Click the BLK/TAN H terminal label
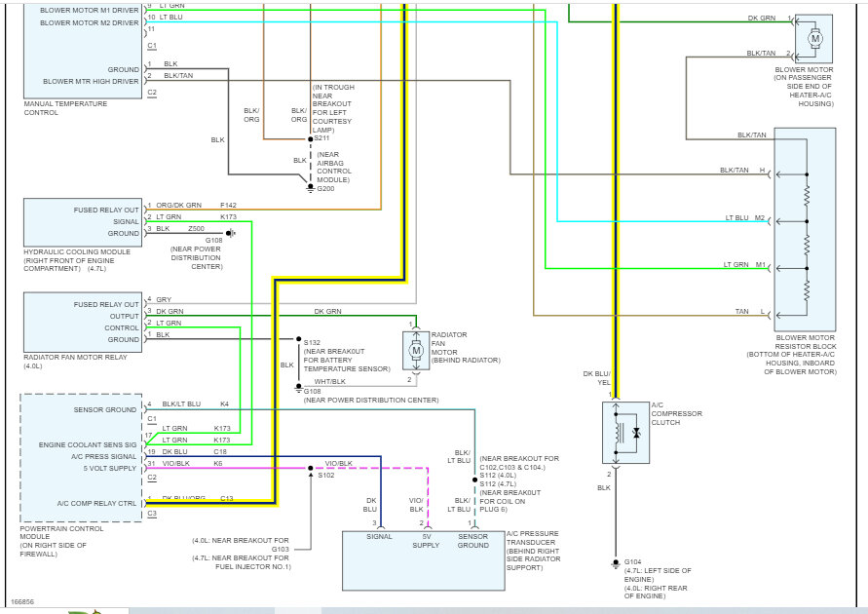Viewport: 868px width, 614px height. (x=742, y=170)
